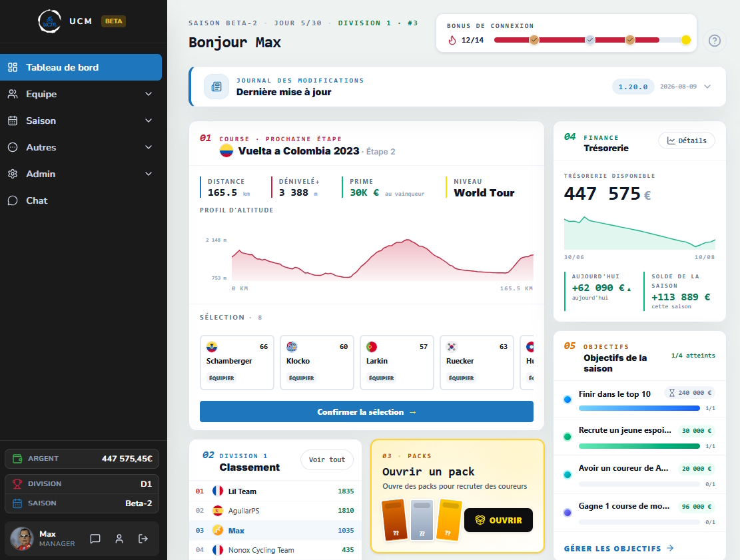Click Max's avatar picture
The width and height of the screenshot is (740, 560).
pyautogui.click(x=22, y=538)
